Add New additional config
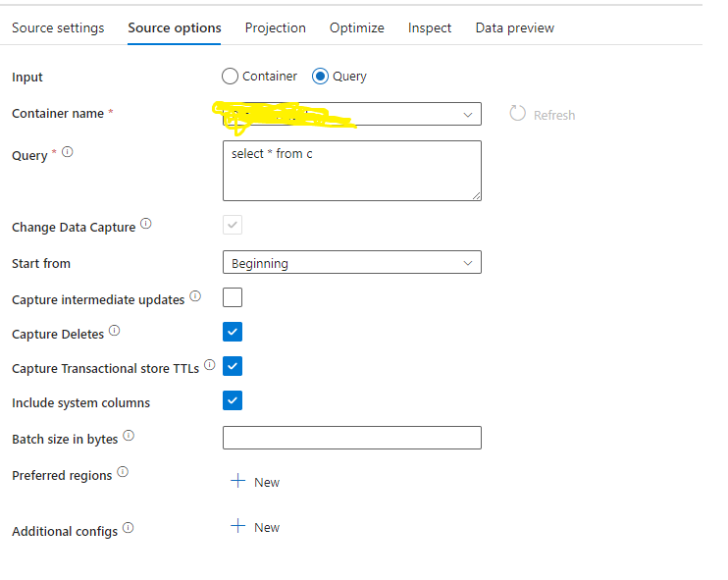This screenshot has width=728, height=580. coord(255,527)
